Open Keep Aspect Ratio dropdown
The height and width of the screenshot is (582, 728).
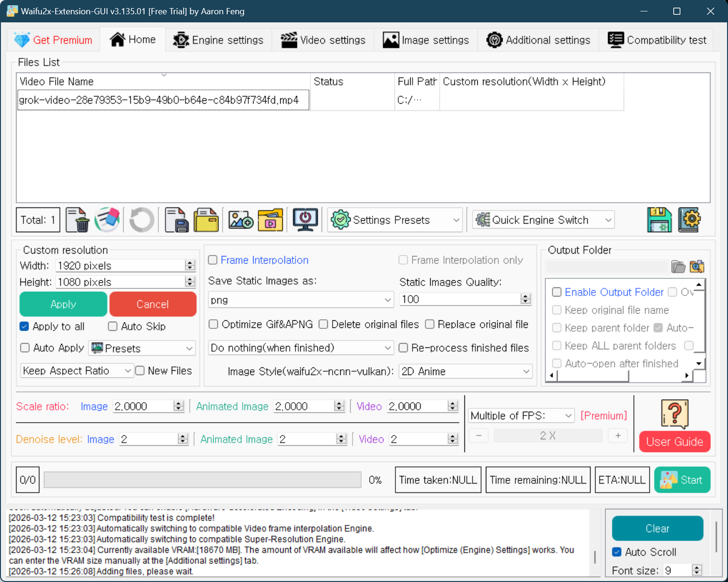click(x=77, y=371)
